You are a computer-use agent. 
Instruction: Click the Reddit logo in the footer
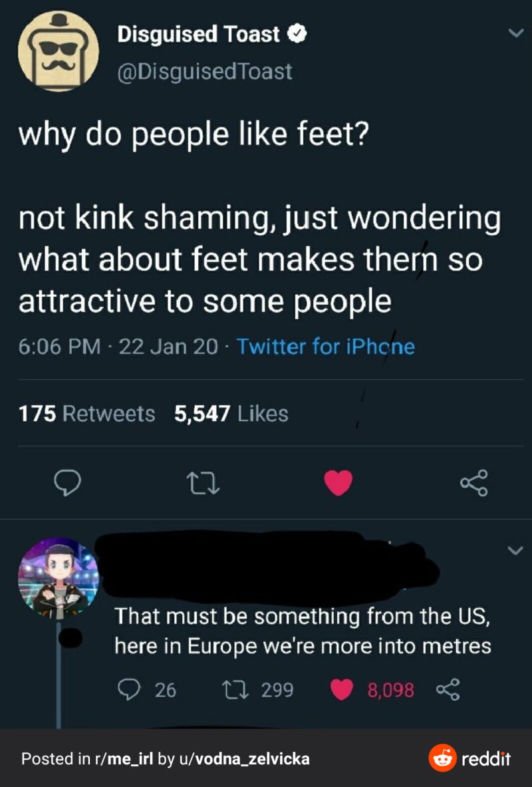[x=469, y=758]
